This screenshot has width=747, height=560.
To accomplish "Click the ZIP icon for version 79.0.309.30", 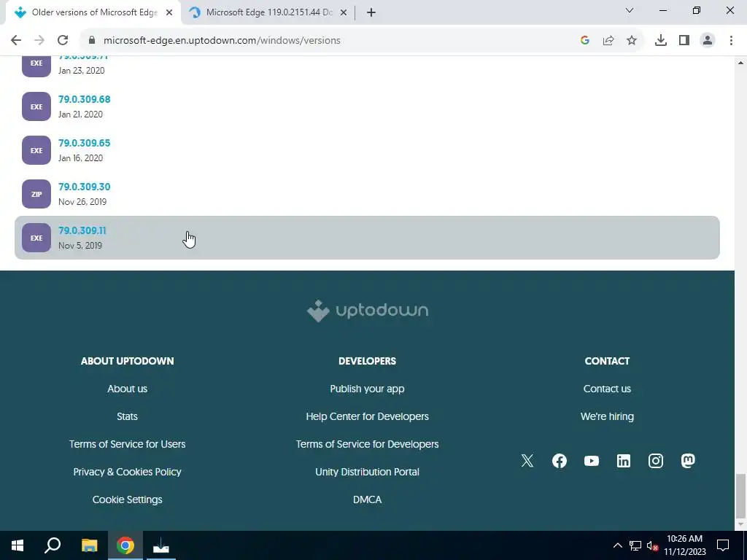I will click(36, 194).
